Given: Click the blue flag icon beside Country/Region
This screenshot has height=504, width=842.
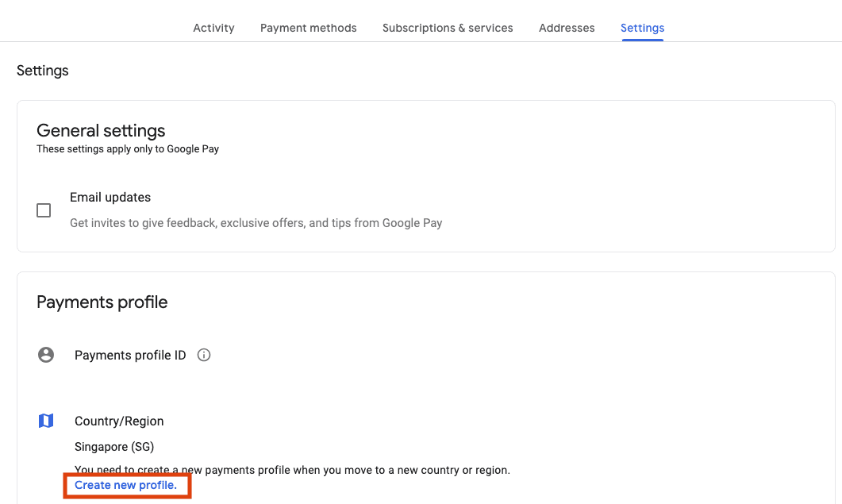Looking at the screenshot, I should (x=45, y=421).
